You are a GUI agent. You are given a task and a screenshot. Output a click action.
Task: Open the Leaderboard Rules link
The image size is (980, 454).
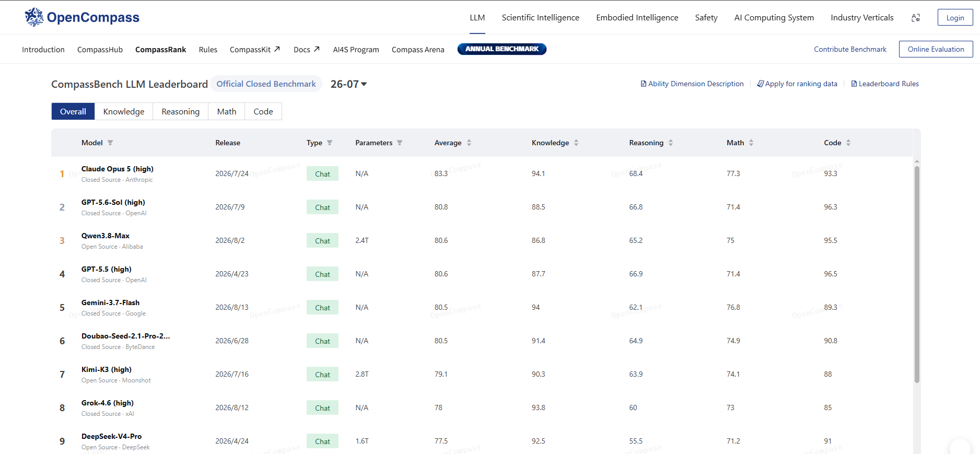tap(885, 84)
